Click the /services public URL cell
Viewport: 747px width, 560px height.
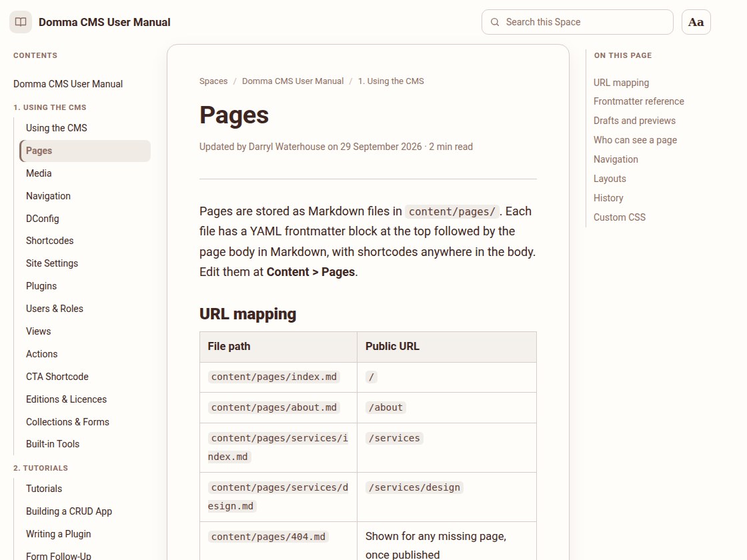(x=446, y=447)
